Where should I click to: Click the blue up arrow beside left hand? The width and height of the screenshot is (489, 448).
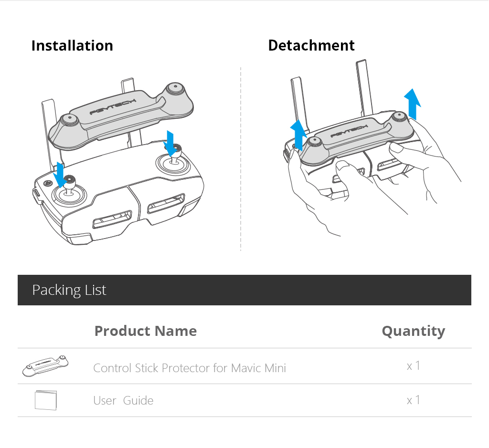pos(298,135)
